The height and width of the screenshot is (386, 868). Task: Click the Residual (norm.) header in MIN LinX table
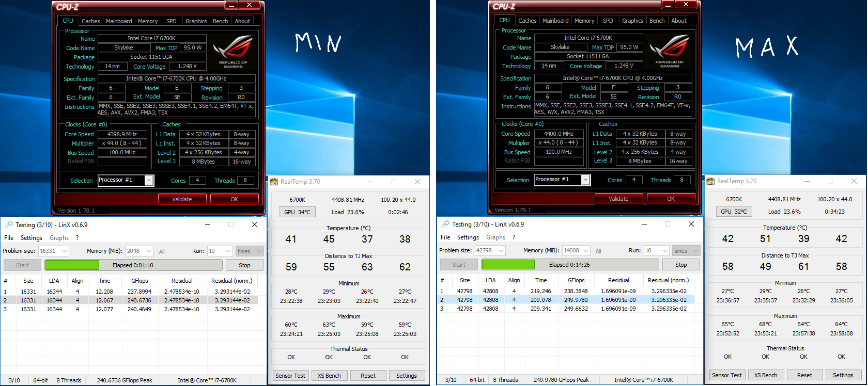pyautogui.click(x=232, y=281)
